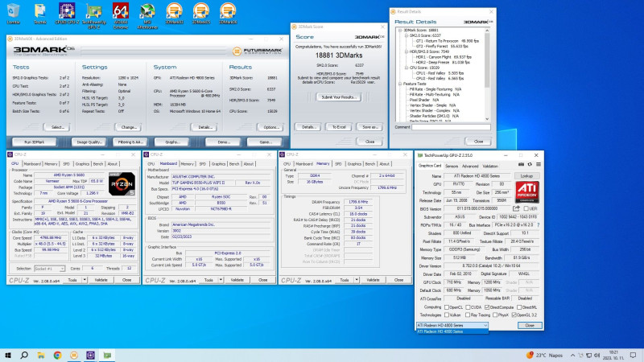Open the notification center tray icon
Viewport: 644px width, 362px height.
633,355
